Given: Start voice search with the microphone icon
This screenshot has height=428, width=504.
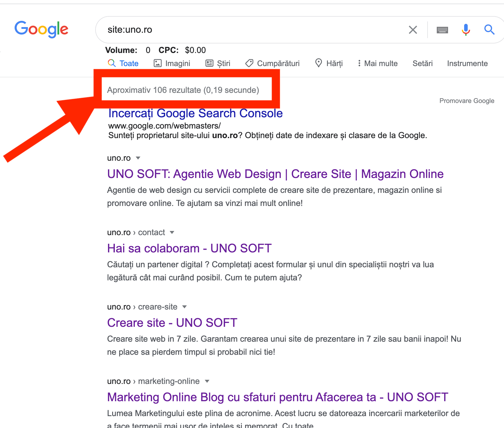Looking at the screenshot, I should pyautogui.click(x=466, y=29).
